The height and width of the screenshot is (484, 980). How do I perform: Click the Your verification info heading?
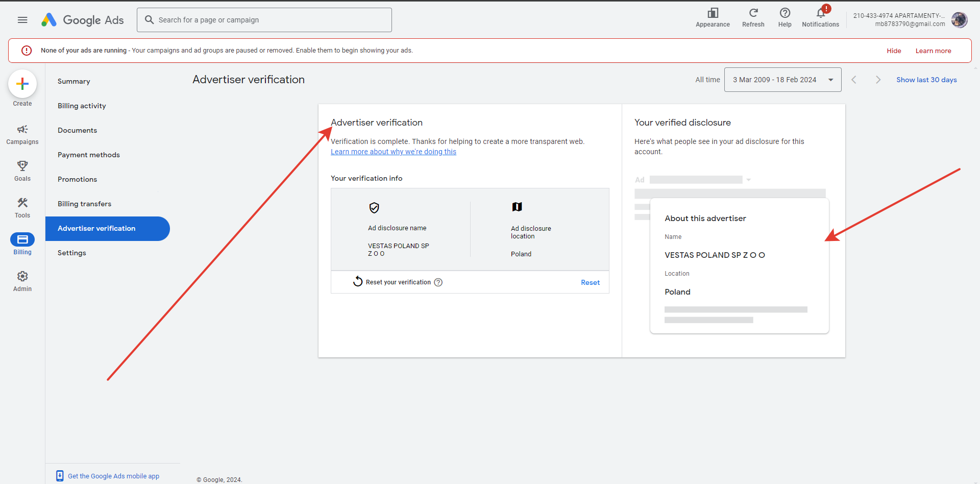tap(366, 178)
